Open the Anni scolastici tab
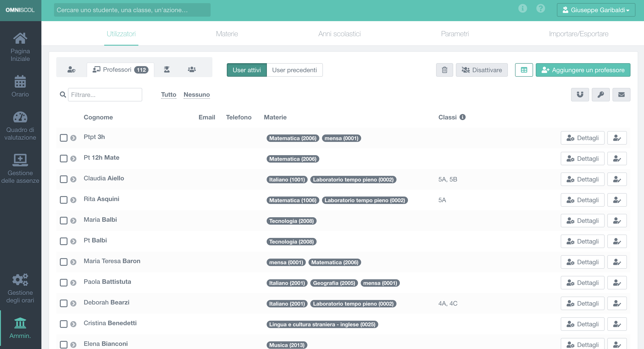 [x=339, y=34]
